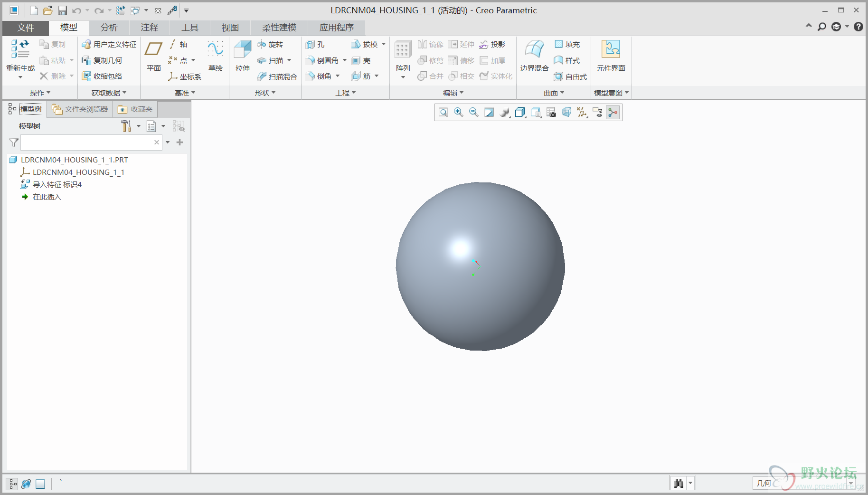Expand the 操作 group overflow
This screenshot has height=495, width=868.
coord(40,93)
